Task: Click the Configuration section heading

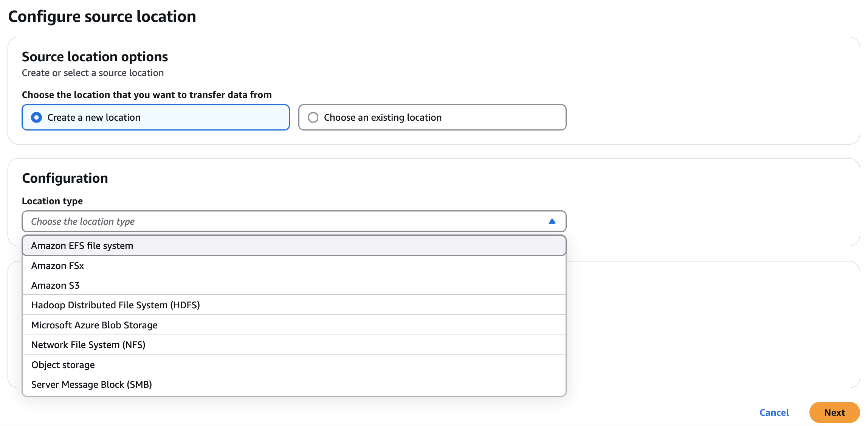Action: [x=65, y=178]
